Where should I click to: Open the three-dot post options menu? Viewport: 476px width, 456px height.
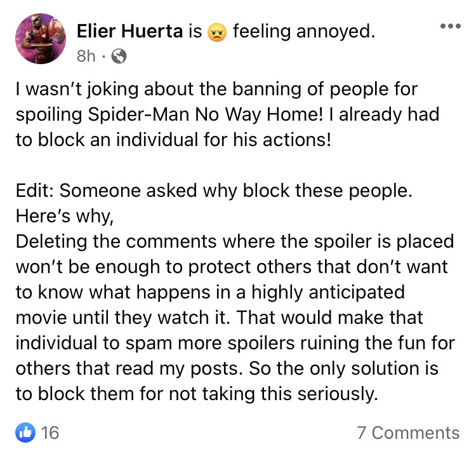pyautogui.click(x=450, y=27)
